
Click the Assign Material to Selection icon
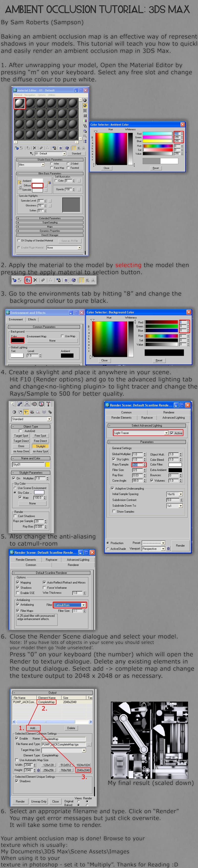28,280
